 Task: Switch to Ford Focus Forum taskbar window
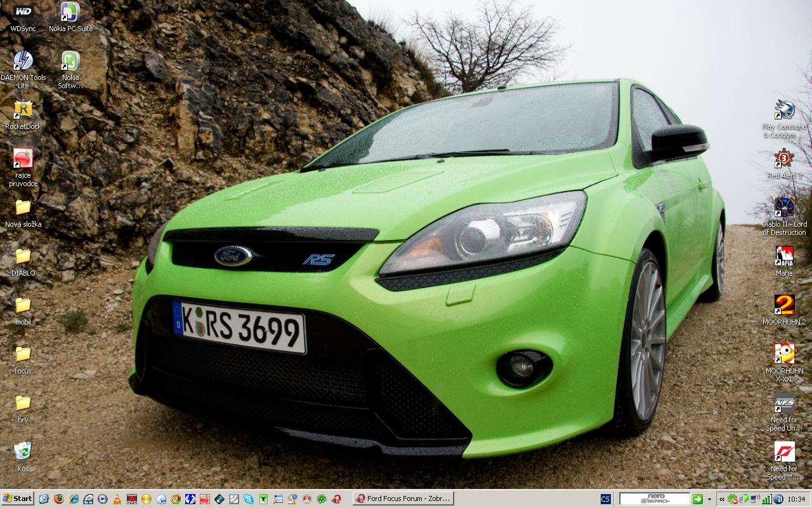click(403, 499)
